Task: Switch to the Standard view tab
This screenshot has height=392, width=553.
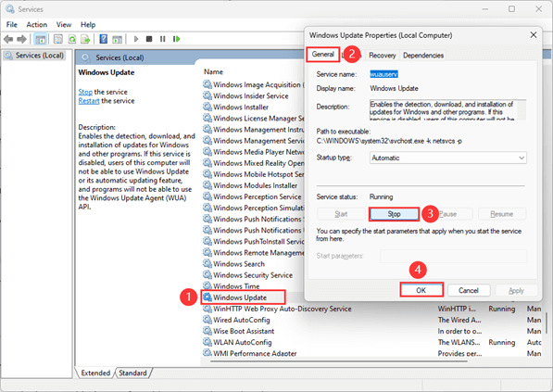Action: point(133,373)
